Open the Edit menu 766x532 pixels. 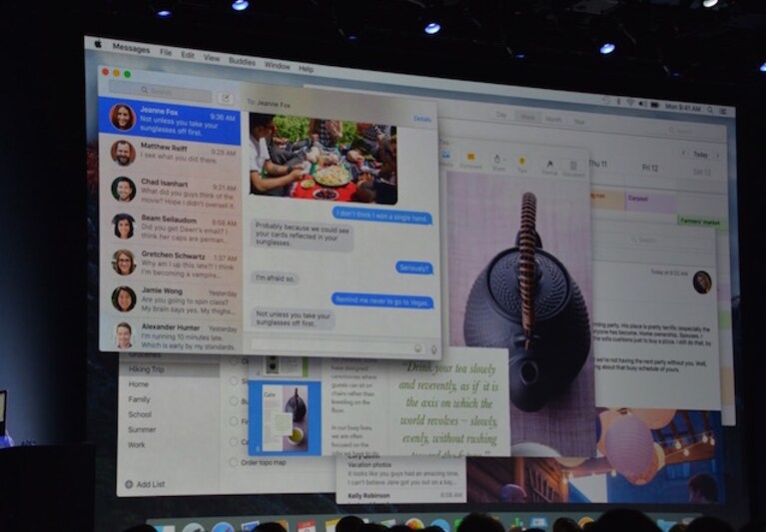[x=188, y=55]
